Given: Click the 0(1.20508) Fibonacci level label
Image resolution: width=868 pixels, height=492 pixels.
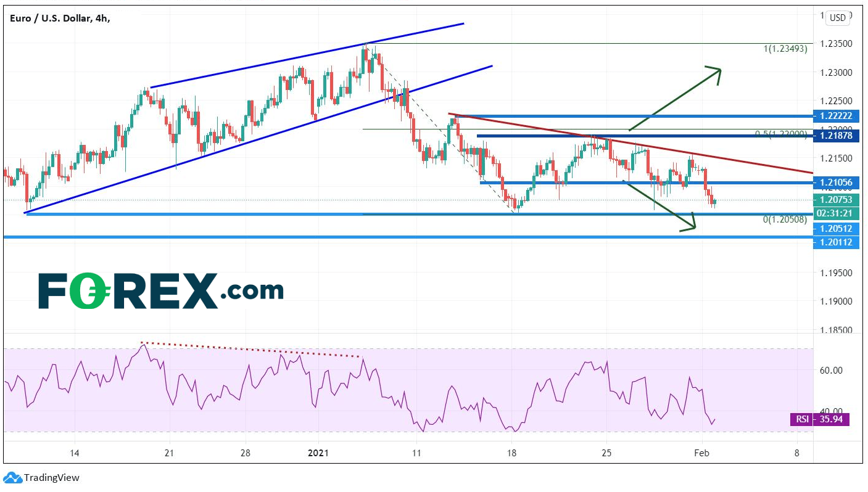Looking at the screenshot, I should click(785, 219).
